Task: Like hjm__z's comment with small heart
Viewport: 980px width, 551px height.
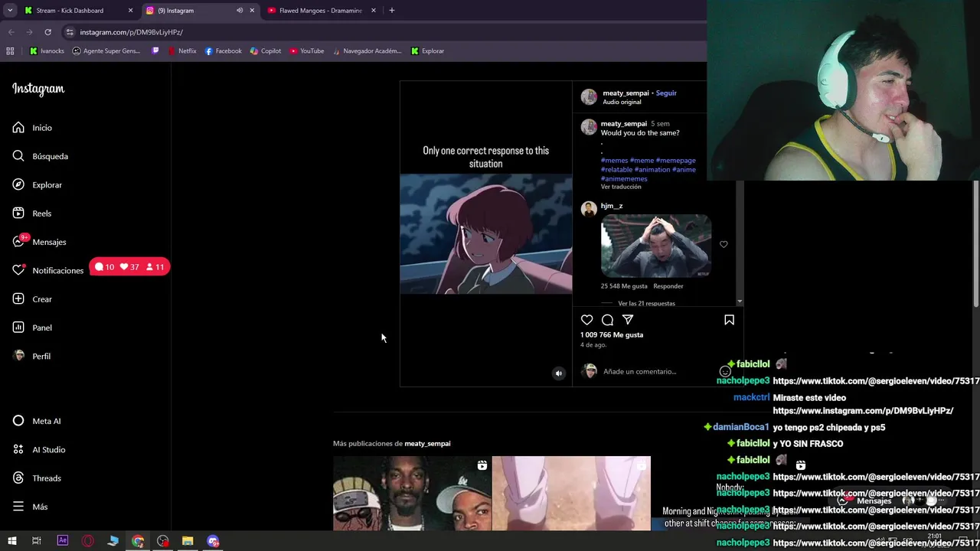Action: tap(724, 244)
